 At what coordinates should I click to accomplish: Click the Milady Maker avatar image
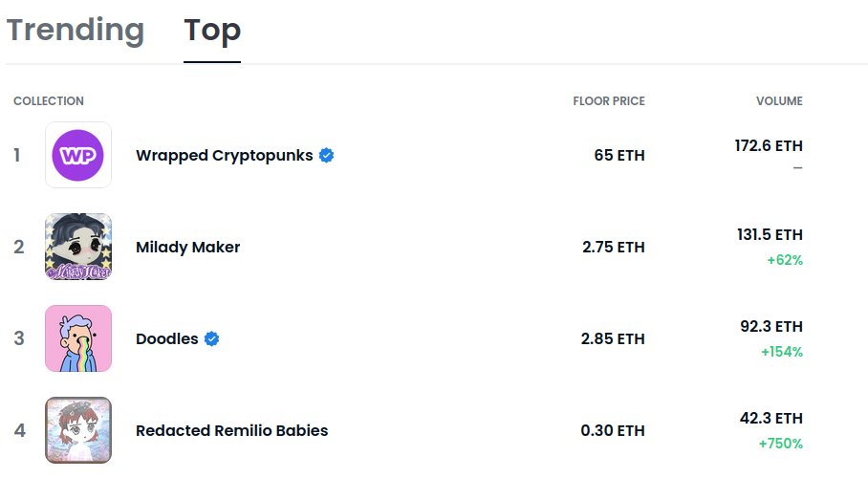[78, 247]
